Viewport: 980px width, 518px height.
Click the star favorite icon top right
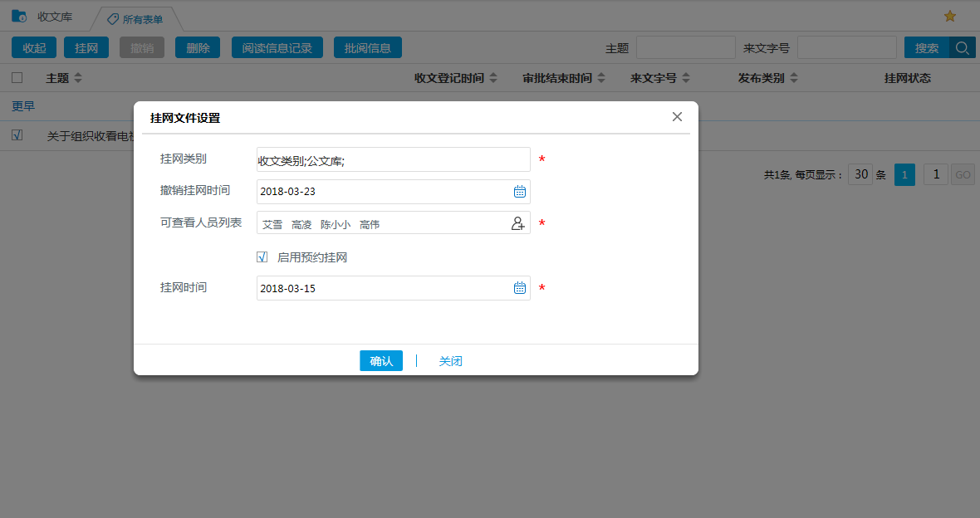(949, 15)
